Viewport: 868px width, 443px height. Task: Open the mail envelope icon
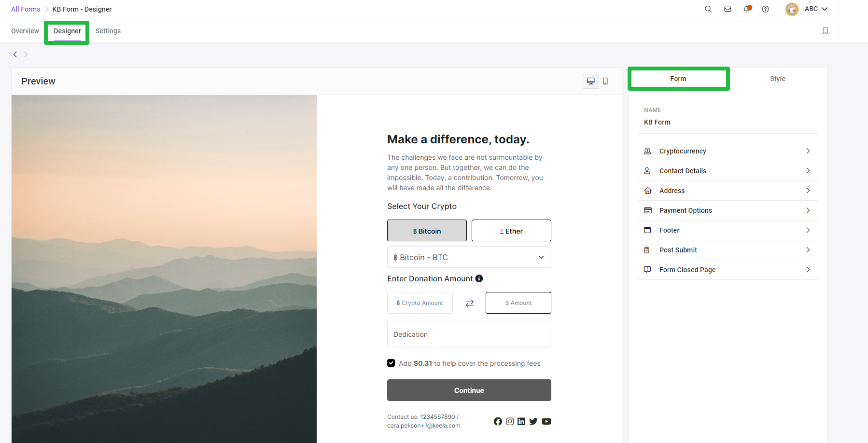728,9
